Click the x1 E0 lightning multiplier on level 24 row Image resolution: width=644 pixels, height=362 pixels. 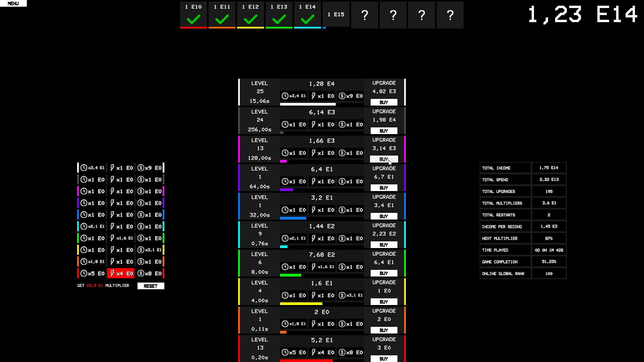pos(322,124)
